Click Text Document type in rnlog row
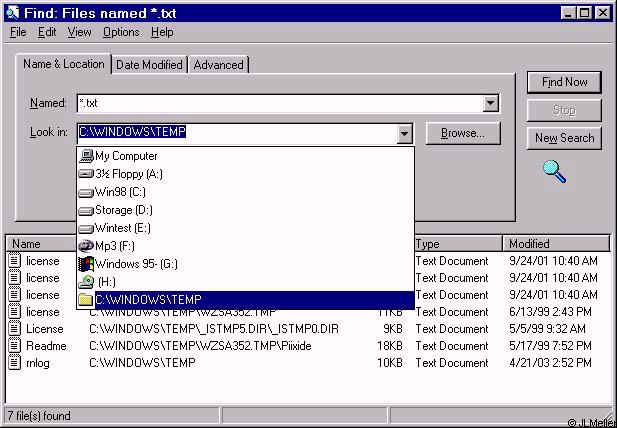Image resolution: width=617 pixels, height=428 pixels. [x=452, y=363]
